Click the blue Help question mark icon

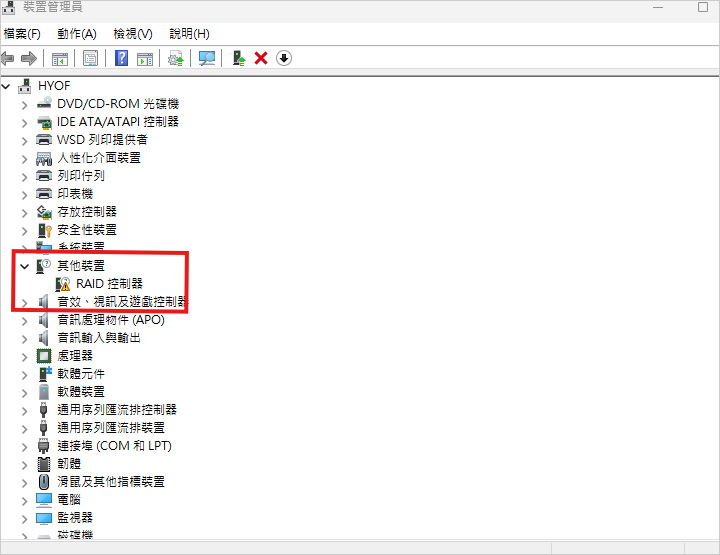(121, 58)
